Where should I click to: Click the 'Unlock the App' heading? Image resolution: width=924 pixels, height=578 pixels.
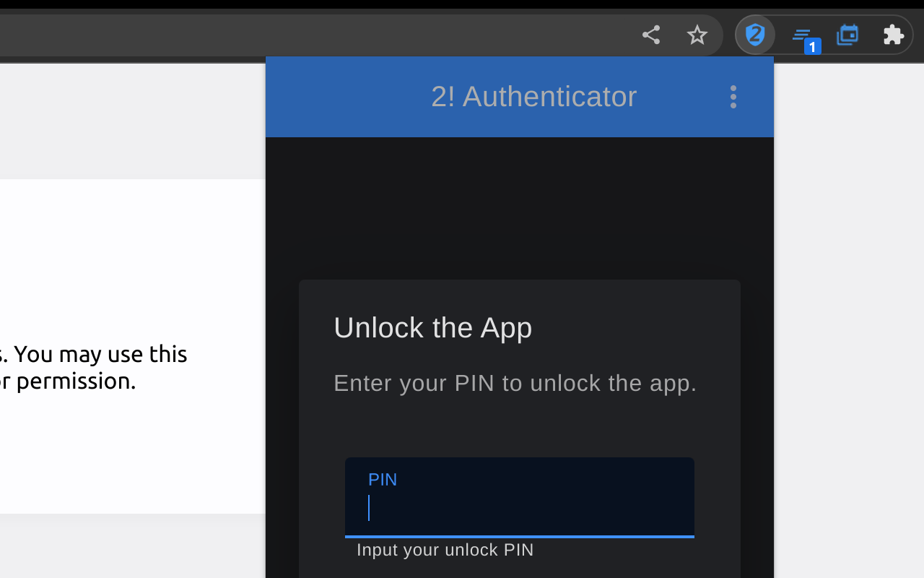coord(432,328)
